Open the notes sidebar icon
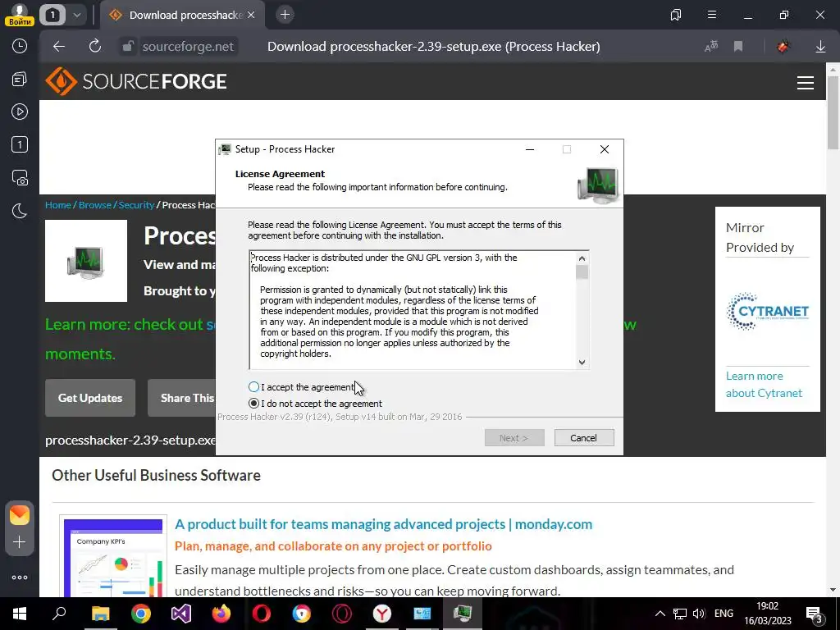 pos(20,80)
